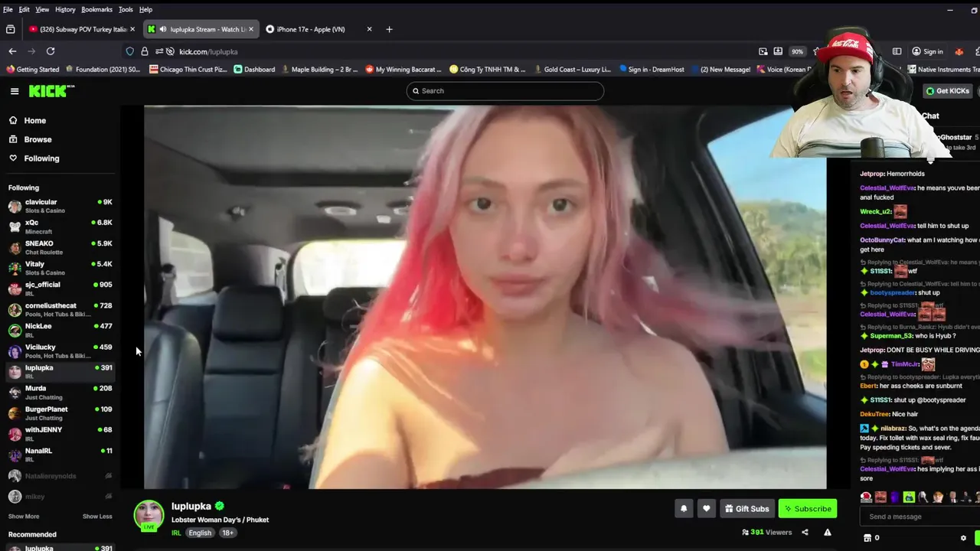Go to Home in Kick sidebar

coord(34,120)
